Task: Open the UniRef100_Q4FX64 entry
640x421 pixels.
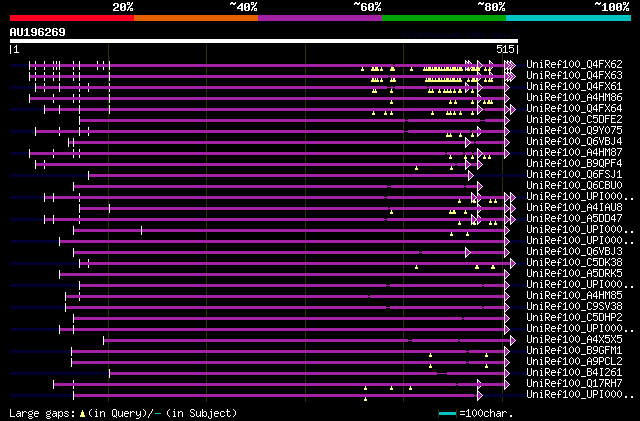Action: click(x=574, y=109)
